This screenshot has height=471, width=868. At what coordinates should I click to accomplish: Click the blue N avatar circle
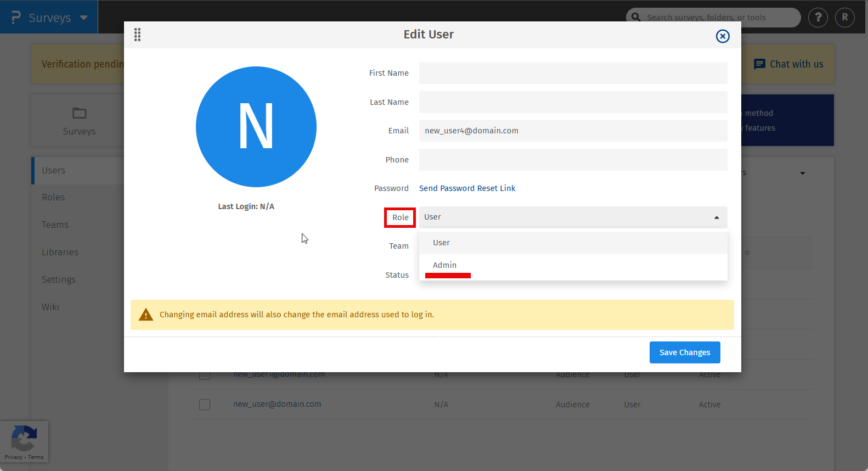[x=256, y=127]
